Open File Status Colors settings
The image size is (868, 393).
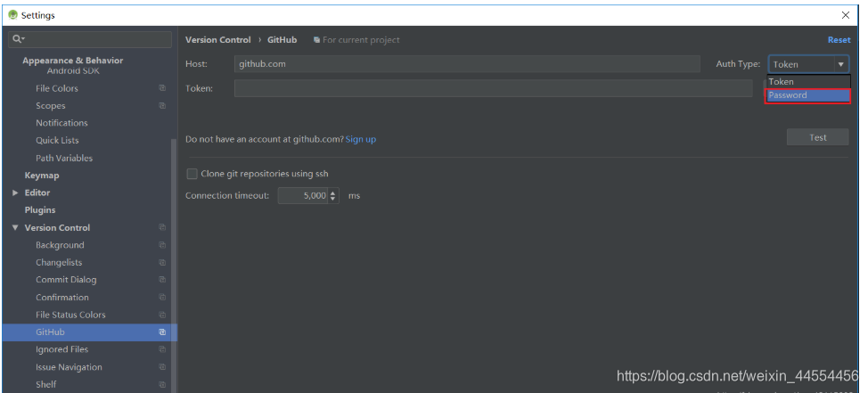[x=70, y=315]
